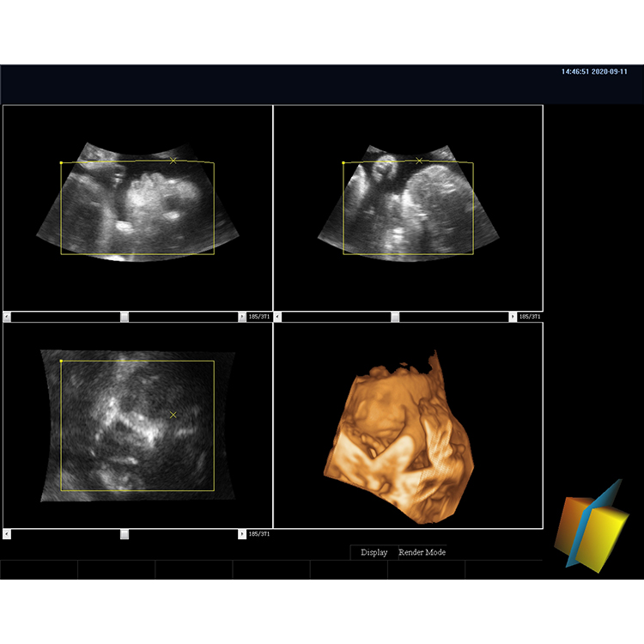Image resolution: width=644 pixels, height=644 pixels.
Task: Open the Display tab
Action: click(x=374, y=552)
